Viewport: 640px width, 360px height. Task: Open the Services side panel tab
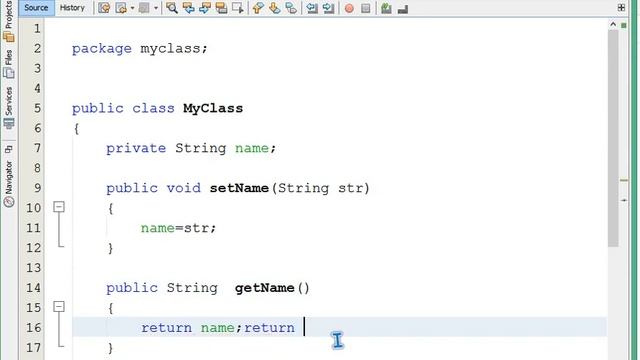(9, 101)
